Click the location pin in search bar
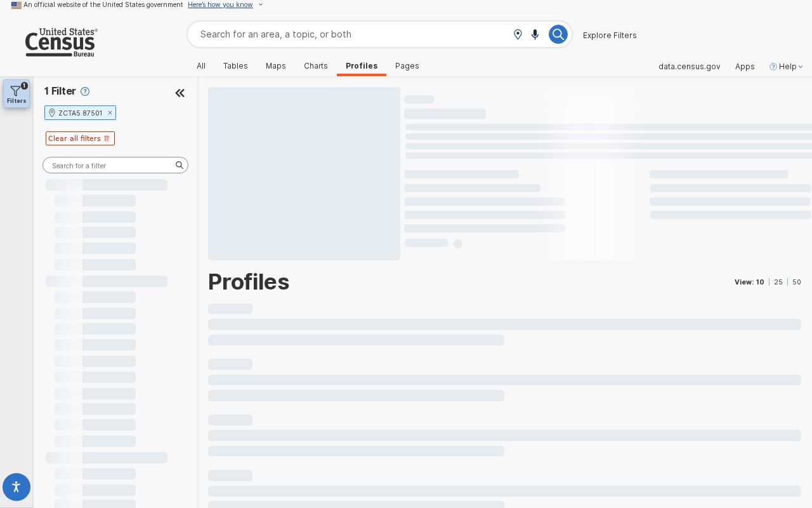Image resolution: width=812 pixels, height=508 pixels. click(x=518, y=34)
